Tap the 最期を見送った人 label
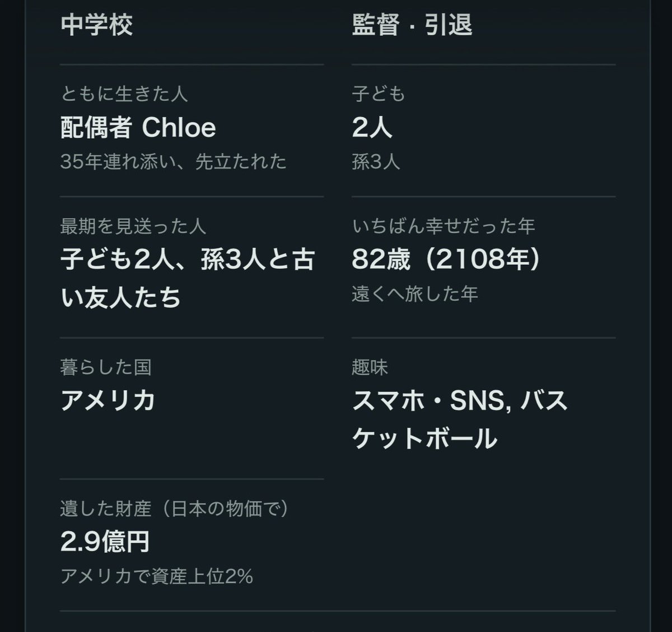672x632 pixels. (133, 226)
